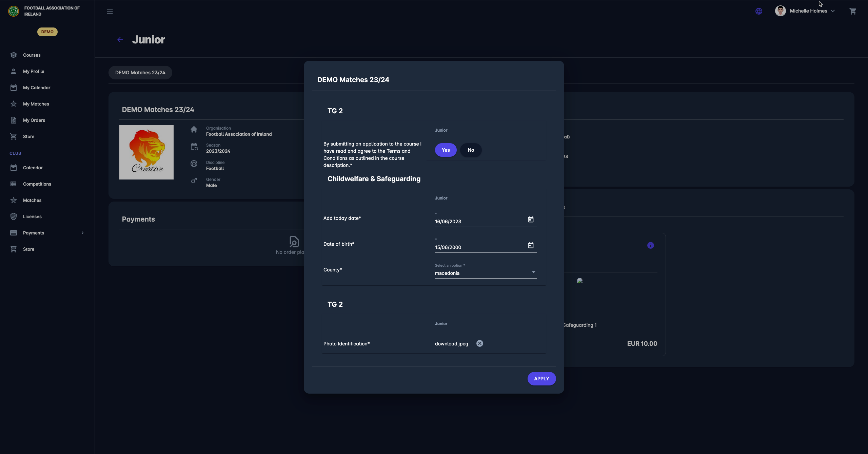Remove the uploaded download.jpeg file
Screen dimensions: 868x454
click(x=479, y=343)
